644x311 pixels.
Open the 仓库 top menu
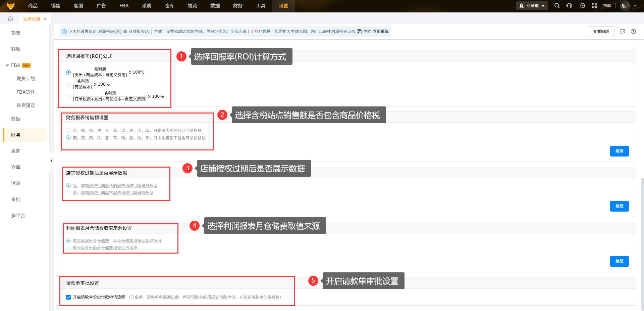pos(169,6)
